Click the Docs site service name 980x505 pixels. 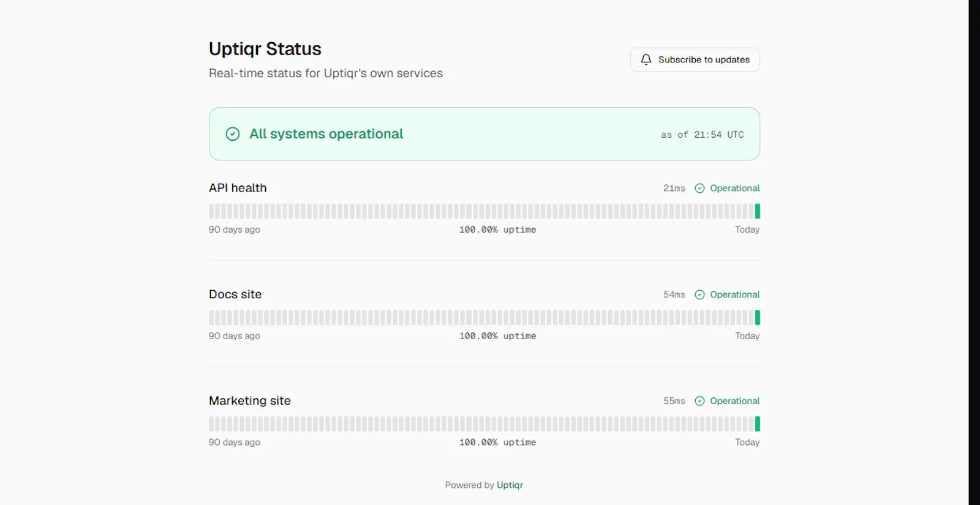pyautogui.click(x=235, y=294)
